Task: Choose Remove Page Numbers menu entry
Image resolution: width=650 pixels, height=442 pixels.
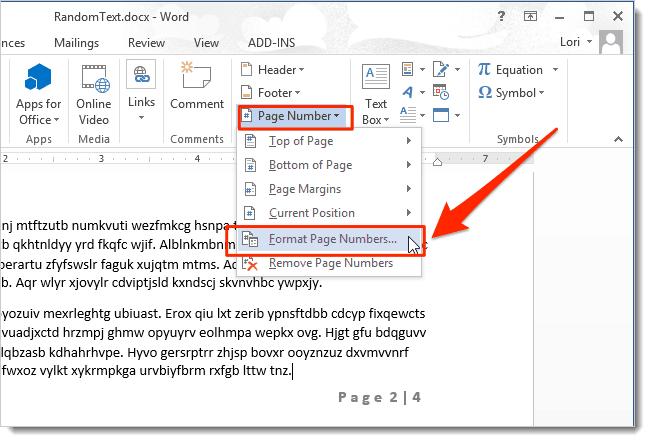Action: pos(330,263)
